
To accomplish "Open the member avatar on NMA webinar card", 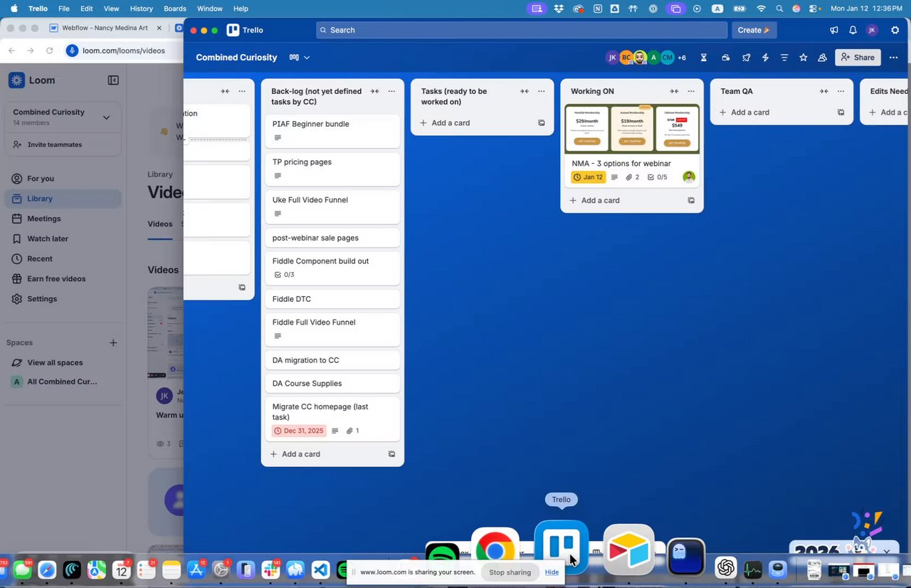I will 689,177.
